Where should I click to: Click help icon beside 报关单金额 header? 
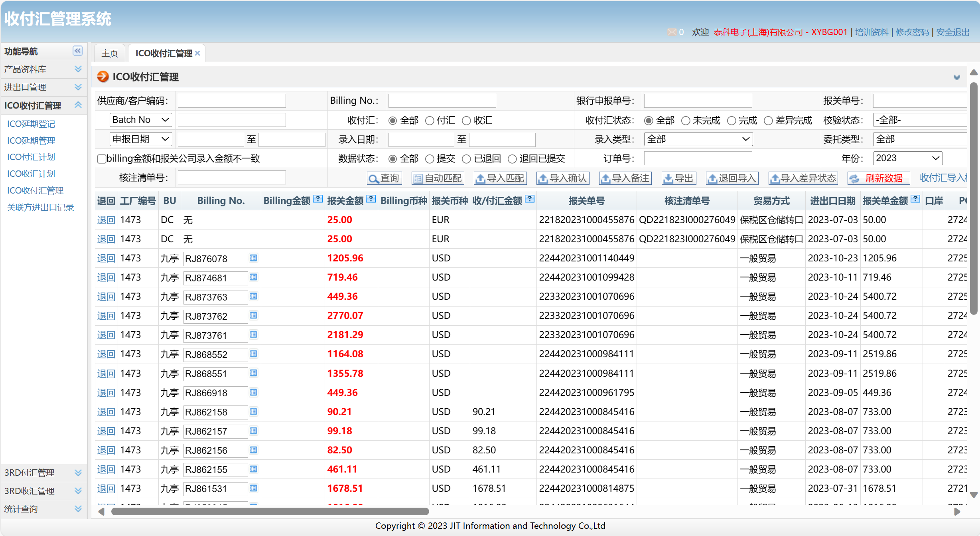click(x=916, y=199)
